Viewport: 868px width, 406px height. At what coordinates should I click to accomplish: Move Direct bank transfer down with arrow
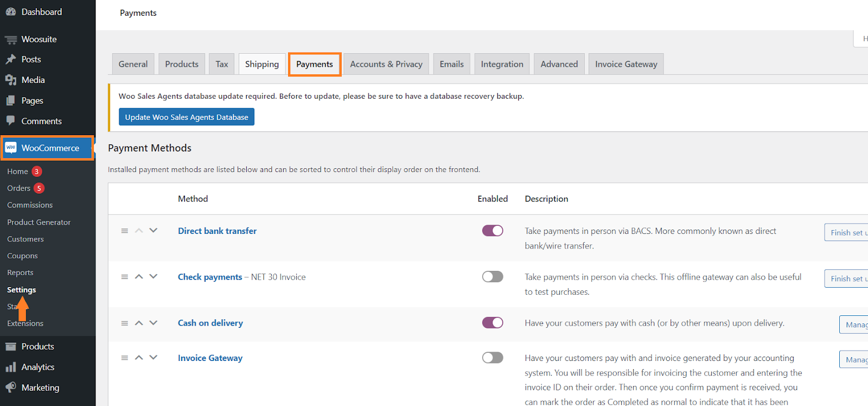click(154, 230)
